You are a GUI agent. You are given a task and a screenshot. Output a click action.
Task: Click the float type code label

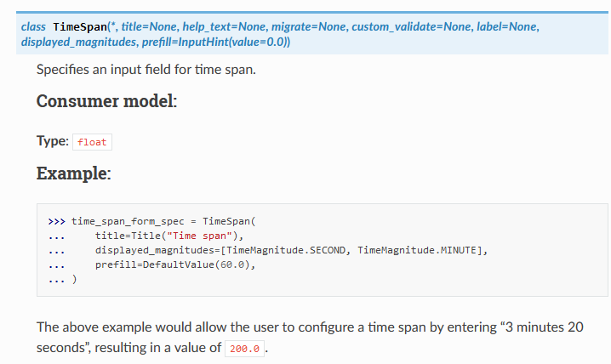[x=92, y=142]
